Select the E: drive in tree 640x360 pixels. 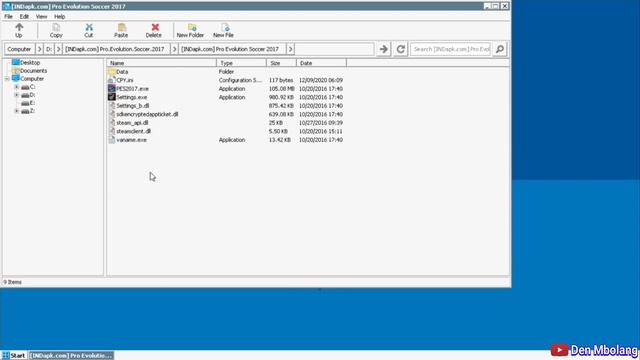click(28, 103)
